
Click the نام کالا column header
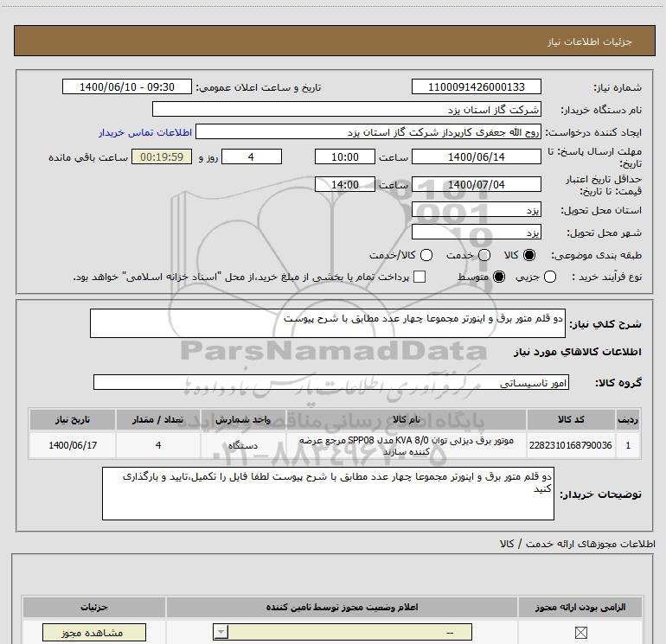pyautogui.click(x=407, y=420)
